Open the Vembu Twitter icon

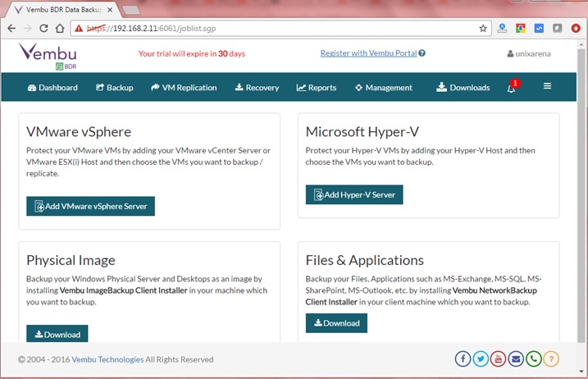(x=481, y=359)
